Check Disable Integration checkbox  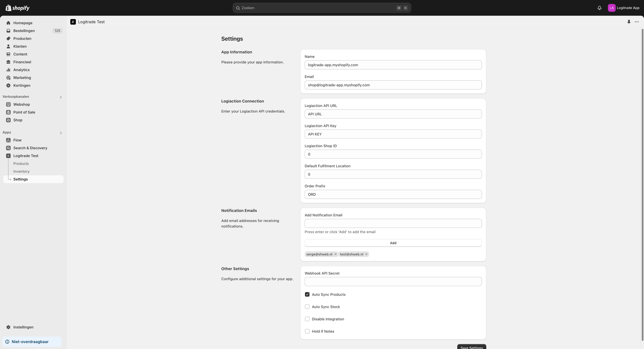[x=307, y=319]
